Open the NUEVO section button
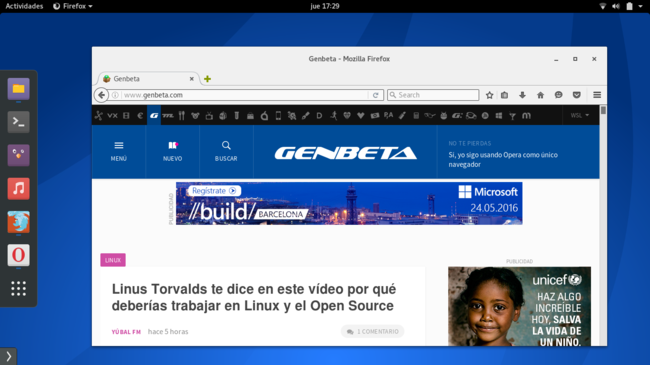The width and height of the screenshot is (650, 365). coord(172,151)
